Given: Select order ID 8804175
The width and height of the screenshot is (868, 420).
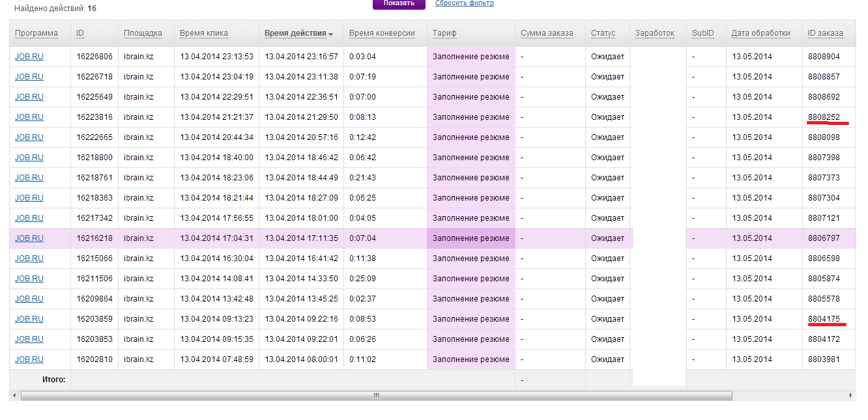Looking at the screenshot, I should click(x=824, y=319).
